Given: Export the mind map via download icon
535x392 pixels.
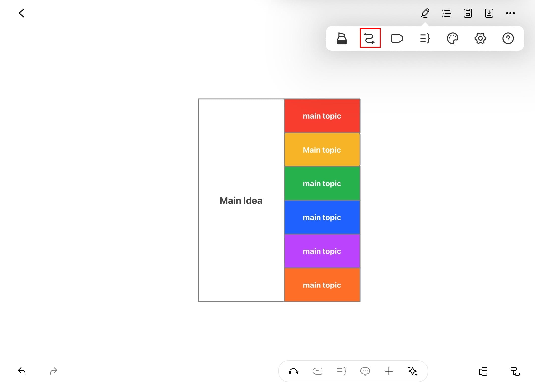Looking at the screenshot, I should [x=489, y=13].
